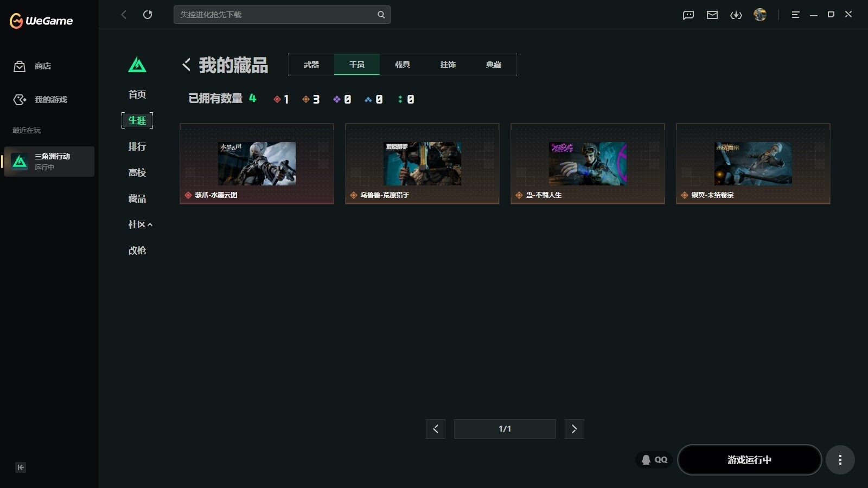This screenshot has width=868, height=488.
Task: Click the search magnifier icon
Action: tap(381, 15)
